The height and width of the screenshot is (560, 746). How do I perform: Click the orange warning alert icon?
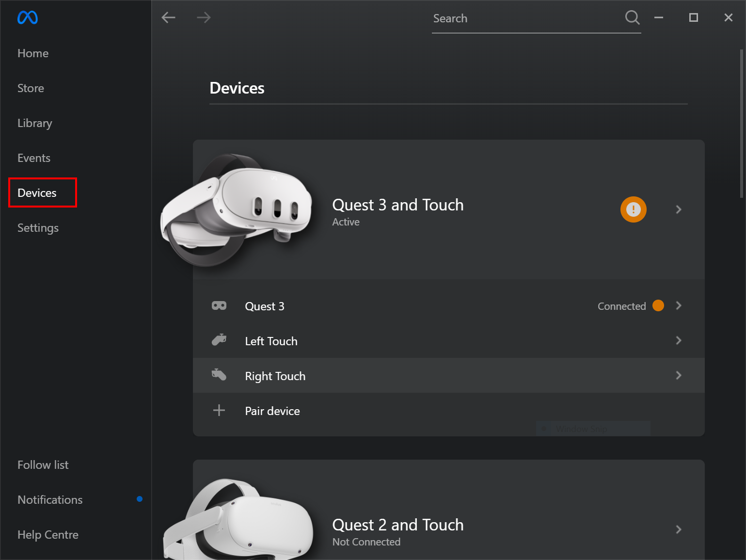[x=633, y=209]
